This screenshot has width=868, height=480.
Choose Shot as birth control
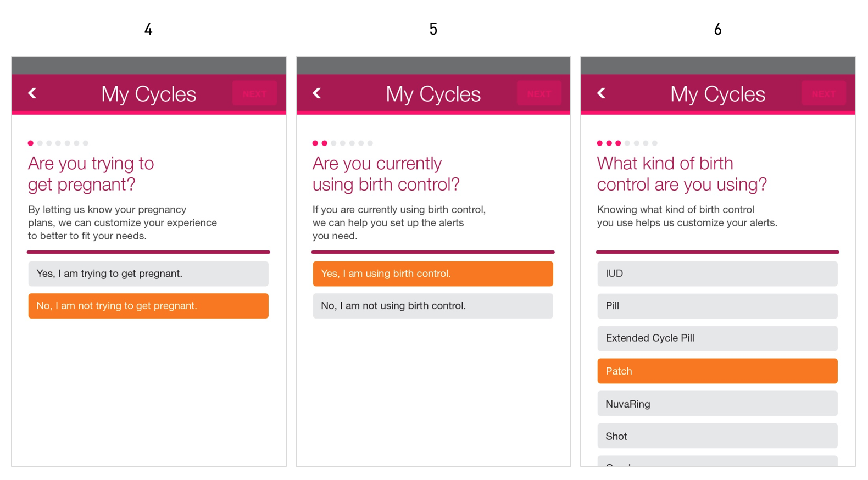[717, 436]
